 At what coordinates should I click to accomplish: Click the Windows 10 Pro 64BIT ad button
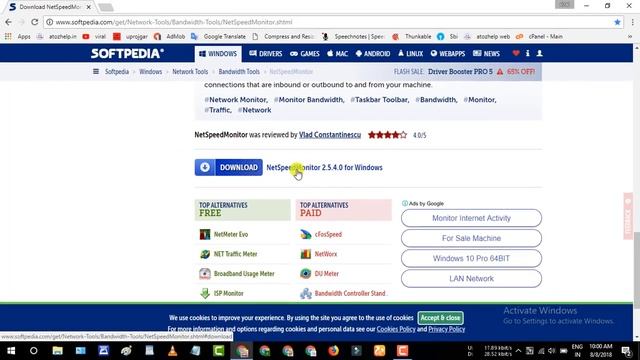[471, 258]
